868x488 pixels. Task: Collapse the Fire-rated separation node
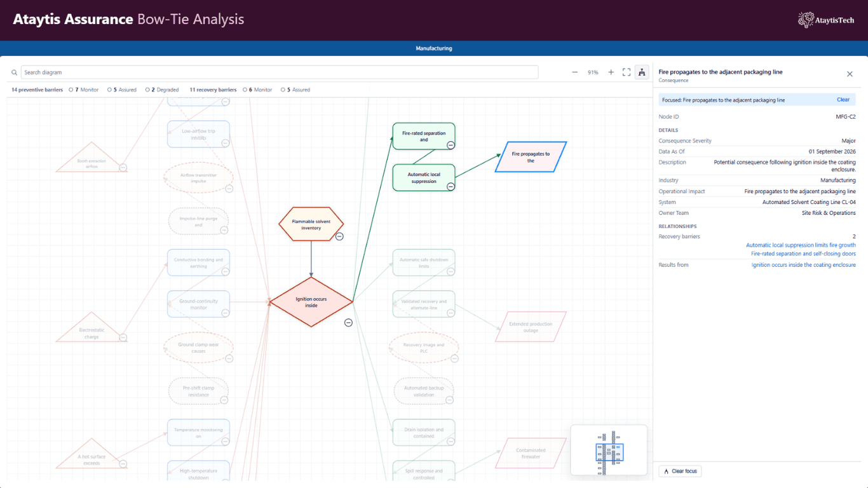(451, 145)
